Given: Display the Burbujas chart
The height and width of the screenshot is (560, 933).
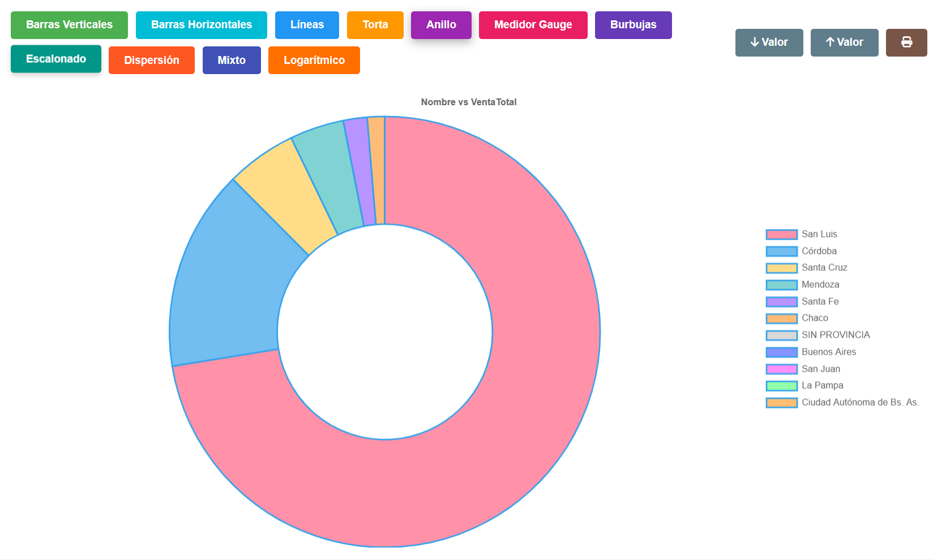Looking at the screenshot, I should click(633, 25).
